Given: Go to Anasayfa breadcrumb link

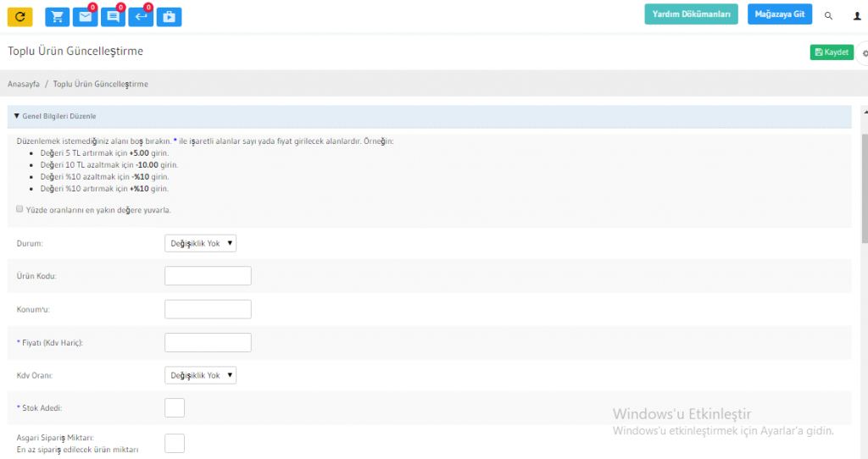Looking at the screenshot, I should tap(24, 84).
